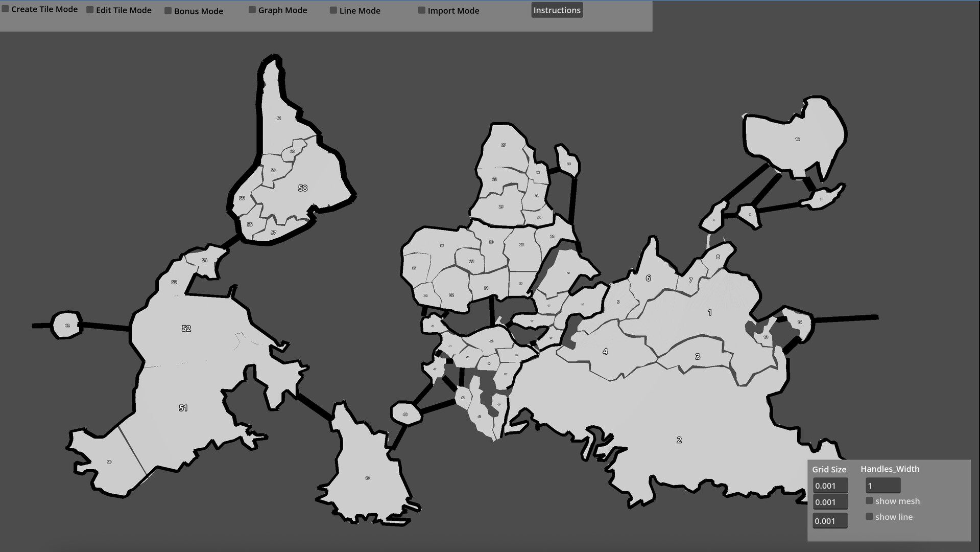This screenshot has height=552, width=980.
Task: Click tile 49 on the lower central island
Action: coord(367,477)
